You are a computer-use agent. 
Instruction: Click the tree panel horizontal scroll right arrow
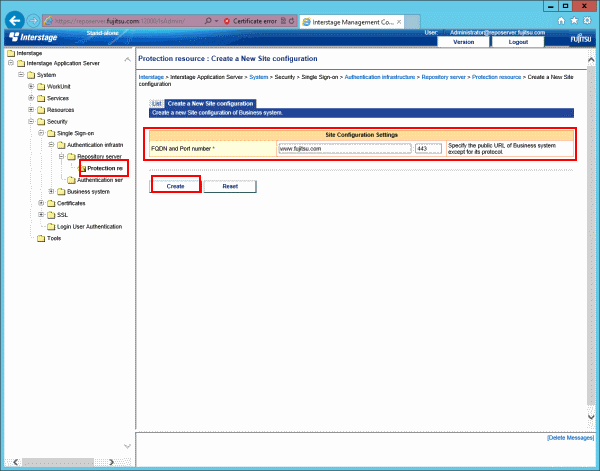[x=111, y=462]
